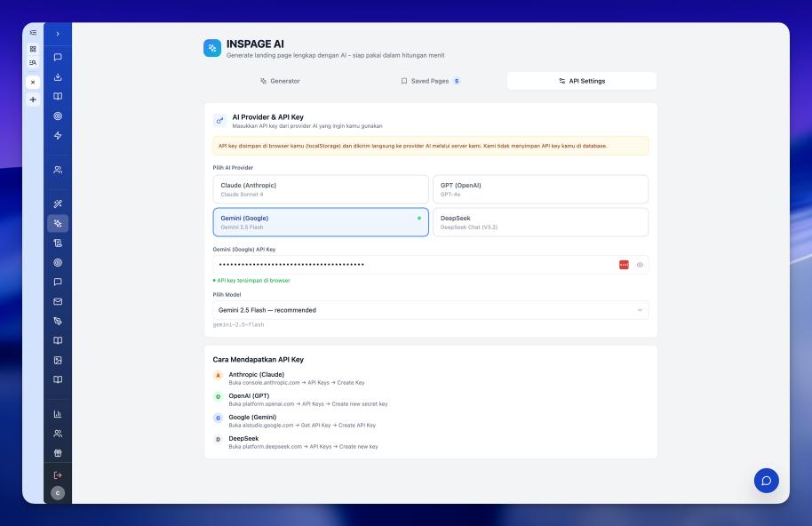Viewport: 812px width, 526px height.
Task: Click the bar chart icon in sidebar
Action: point(58,414)
